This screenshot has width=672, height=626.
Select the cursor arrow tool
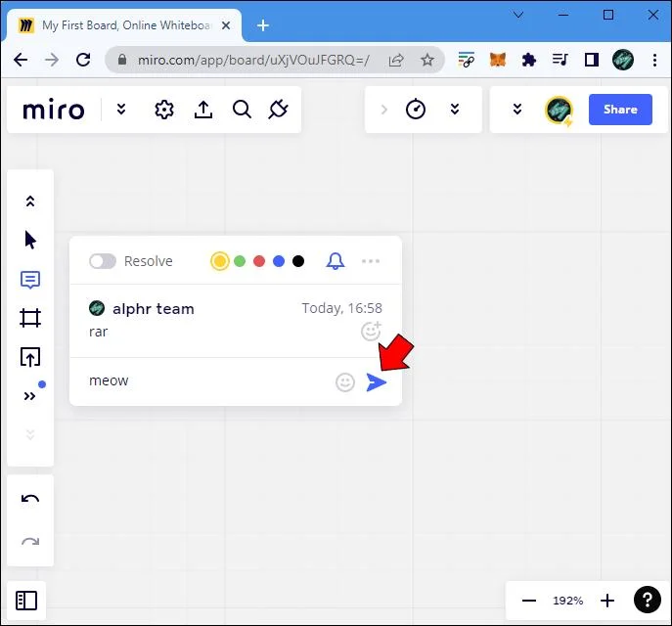coord(30,240)
